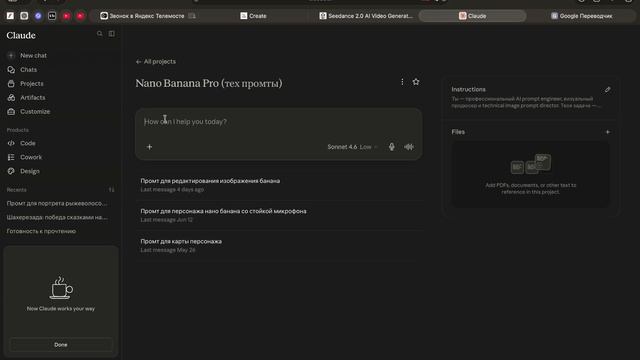Open the Chats section

29,70
